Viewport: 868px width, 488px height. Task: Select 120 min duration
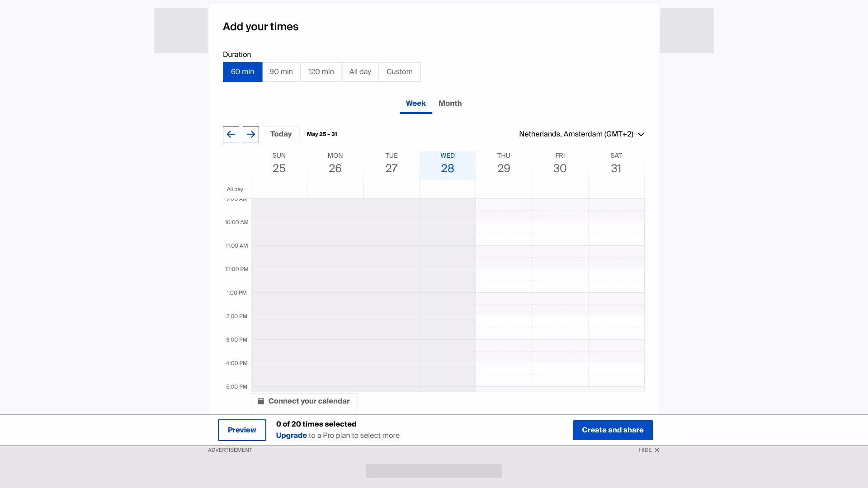pos(321,72)
